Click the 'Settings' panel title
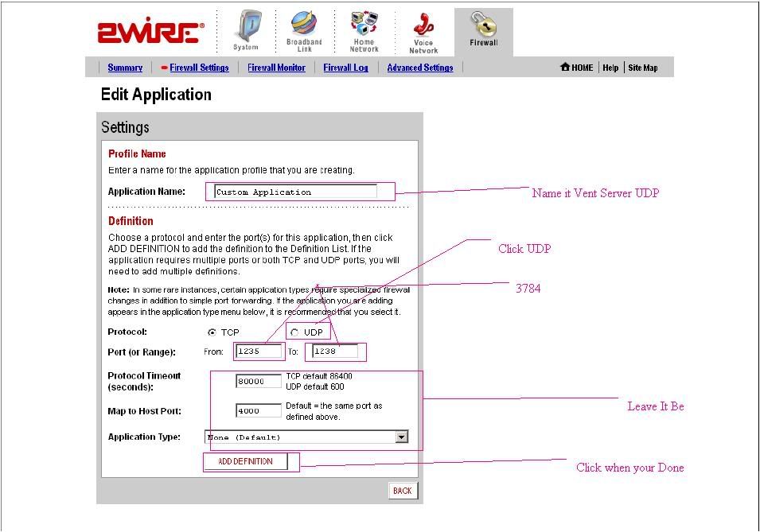This screenshot has height=532, width=760. 125,127
